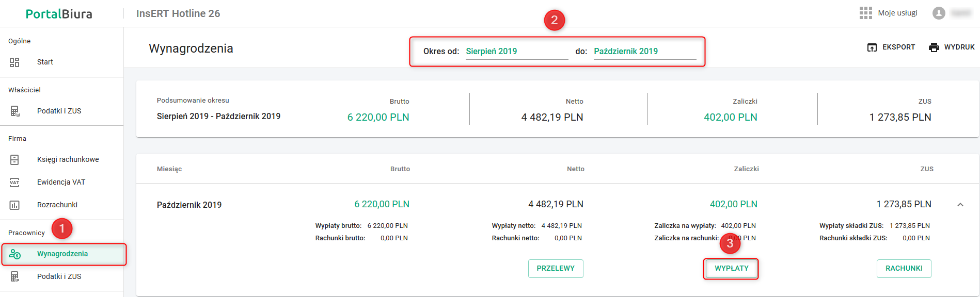Collapse the Październik 2019 row chevron

click(x=960, y=205)
